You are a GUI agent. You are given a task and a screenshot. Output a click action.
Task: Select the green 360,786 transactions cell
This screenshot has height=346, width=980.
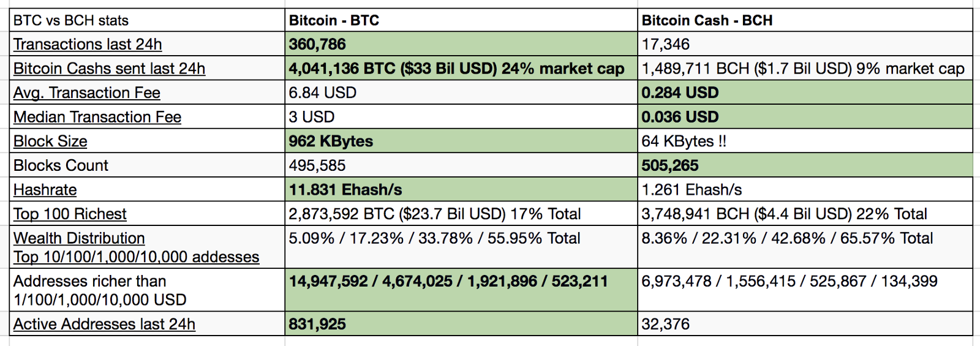tap(461, 44)
